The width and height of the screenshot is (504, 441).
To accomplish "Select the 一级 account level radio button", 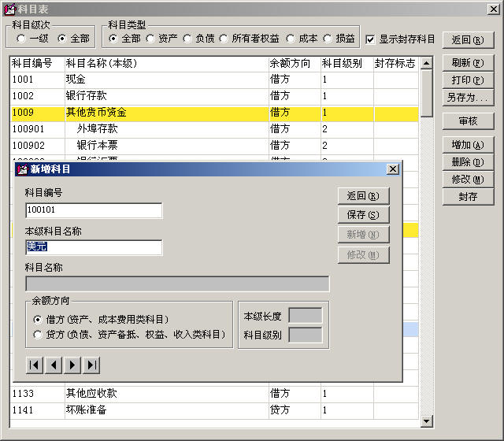I will (22, 39).
